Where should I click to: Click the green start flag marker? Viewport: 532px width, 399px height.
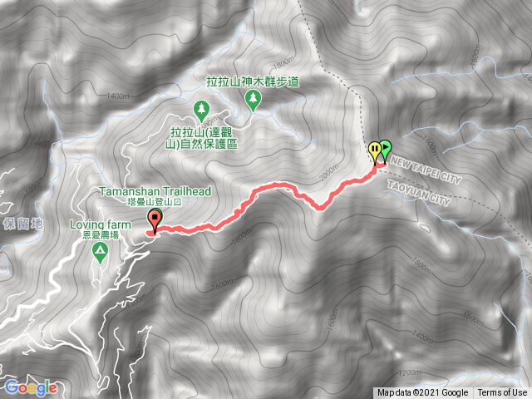tap(386, 150)
